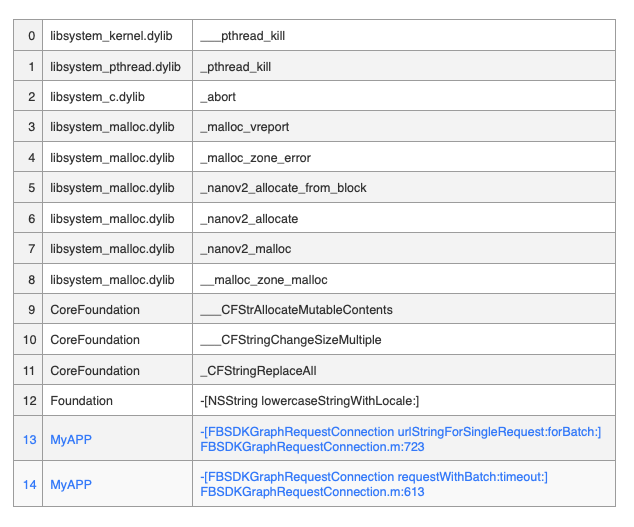634x527 pixels.
Task: Click MyAPP link in frame 13
Action: 71,439
